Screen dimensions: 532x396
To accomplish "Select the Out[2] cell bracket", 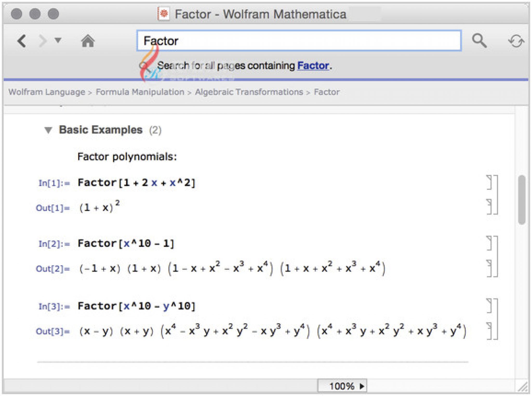I will point(490,268).
